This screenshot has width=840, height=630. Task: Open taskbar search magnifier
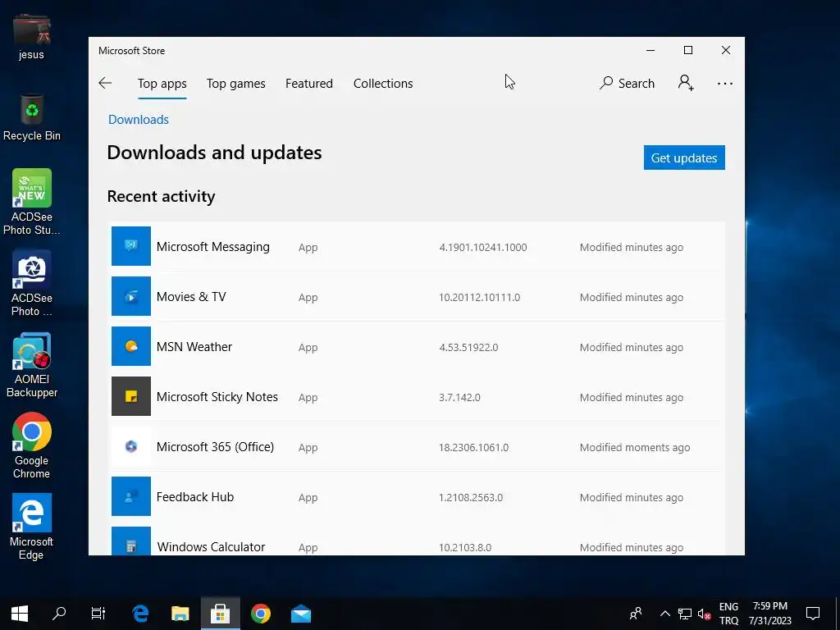coord(59,614)
